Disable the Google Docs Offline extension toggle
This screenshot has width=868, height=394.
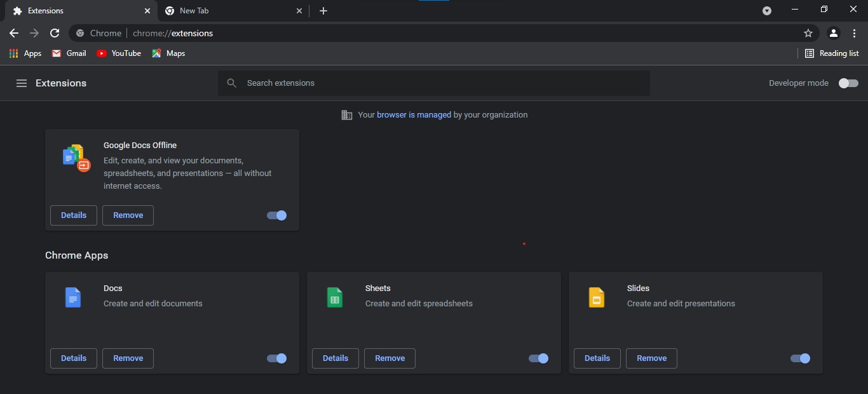click(x=277, y=215)
